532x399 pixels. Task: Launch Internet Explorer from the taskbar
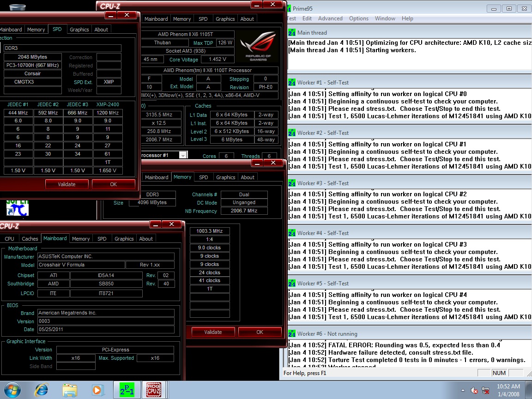42,390
